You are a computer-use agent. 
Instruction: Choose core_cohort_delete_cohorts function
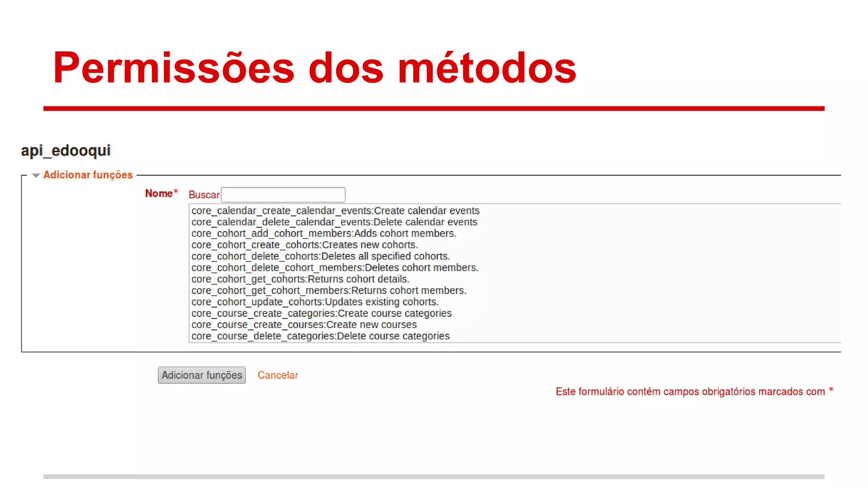(x=515, y=256)
